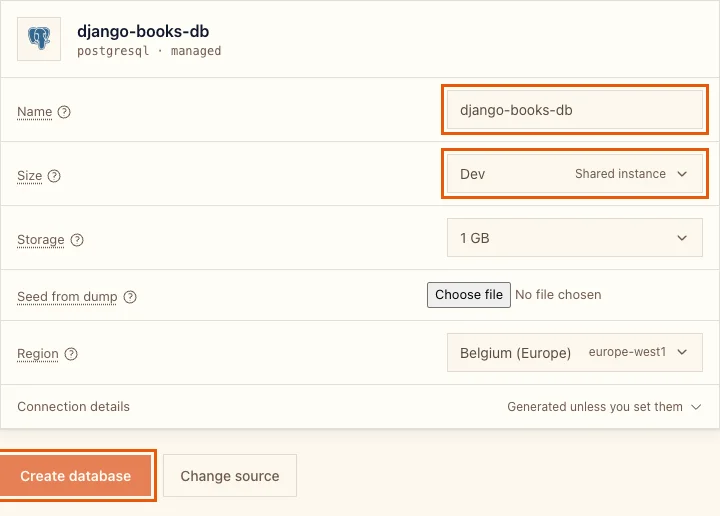Screen dimensions: 720x516
Task: Open help icon next to Size
Action: [54, 176]
